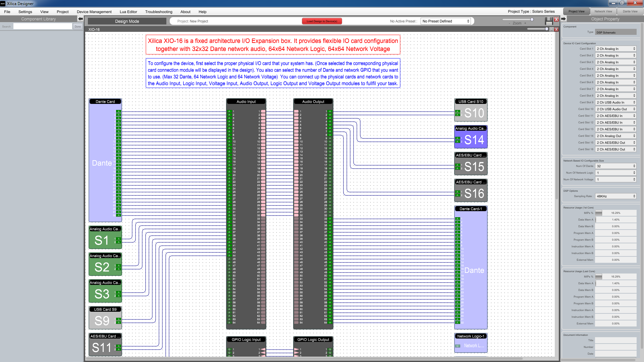Click Load Design to Device(s) button
The image size is (644, 362).
click(x=322, y=21)
